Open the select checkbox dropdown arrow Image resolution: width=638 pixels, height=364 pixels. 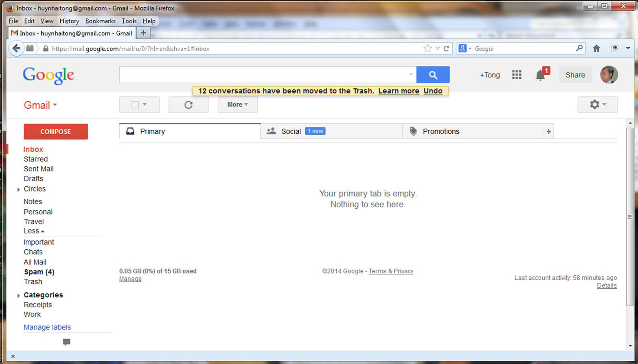pyautogui.click(x=145, y=105)
